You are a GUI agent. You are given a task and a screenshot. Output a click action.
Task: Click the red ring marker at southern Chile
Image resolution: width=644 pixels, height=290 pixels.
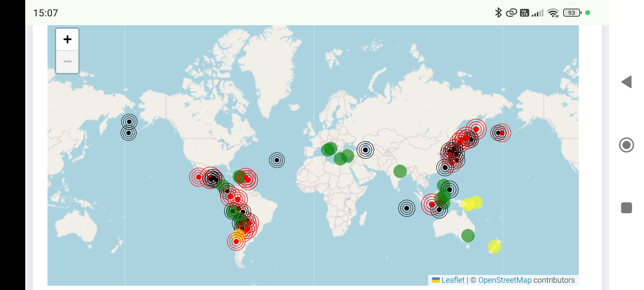click(236, 242)
